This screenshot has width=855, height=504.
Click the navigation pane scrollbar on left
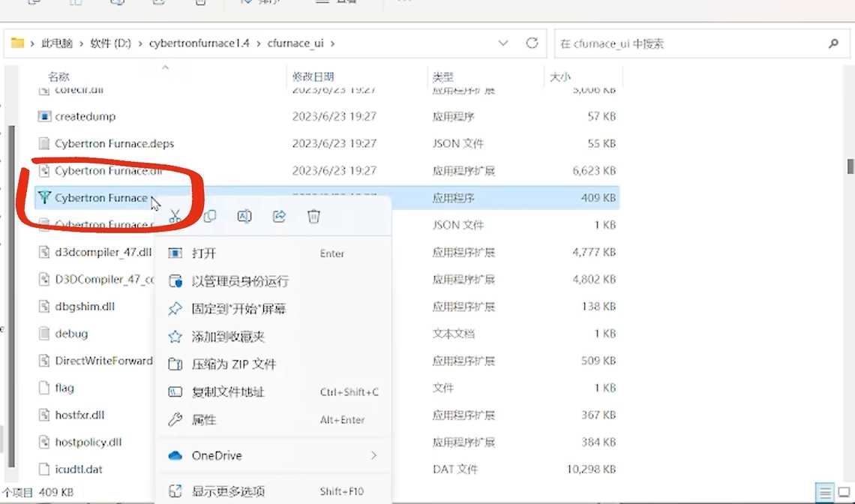pos(12,297)
